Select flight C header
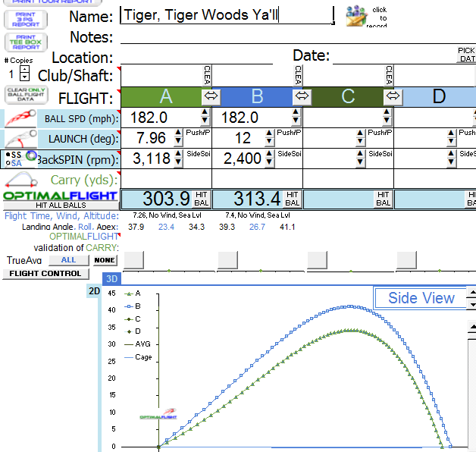This screenshot has height=452, width=476. [x=348, y=96]
